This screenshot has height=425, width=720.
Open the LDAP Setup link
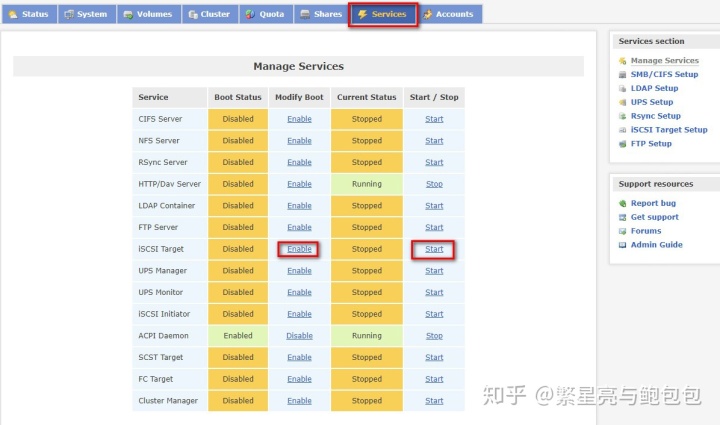(654, 88)
